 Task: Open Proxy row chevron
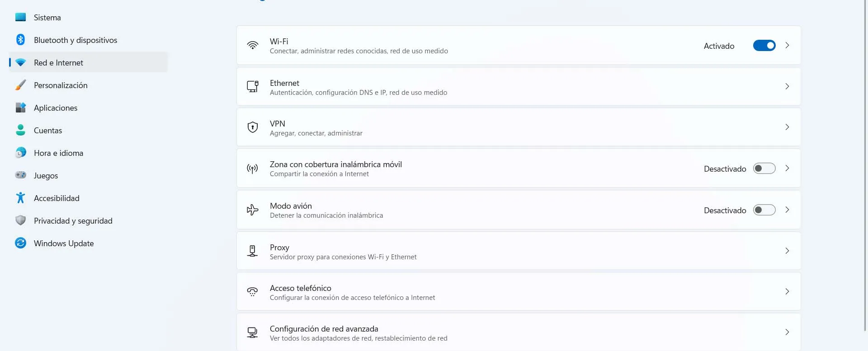pyautogui.click(x=787, y=251)
